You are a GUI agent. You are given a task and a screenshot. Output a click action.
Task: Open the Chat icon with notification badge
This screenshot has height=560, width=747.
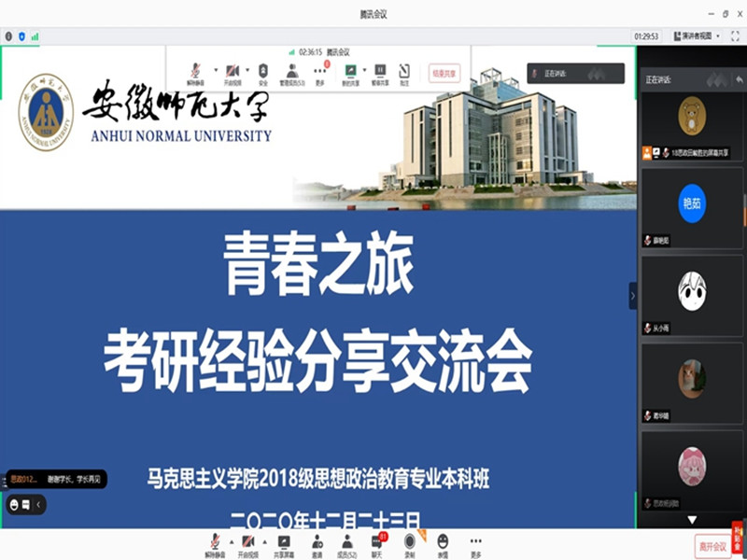377,542
